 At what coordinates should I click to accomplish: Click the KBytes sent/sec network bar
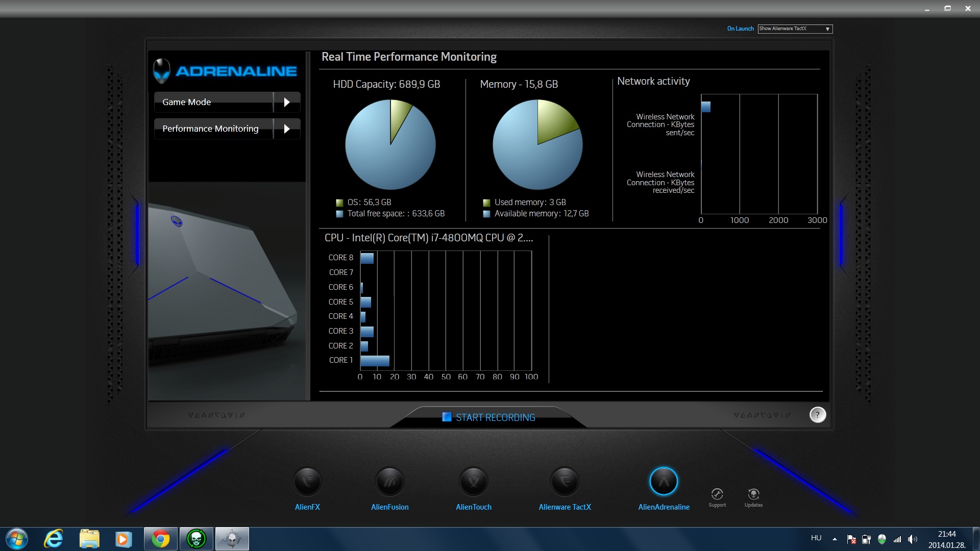click(706, 107)
